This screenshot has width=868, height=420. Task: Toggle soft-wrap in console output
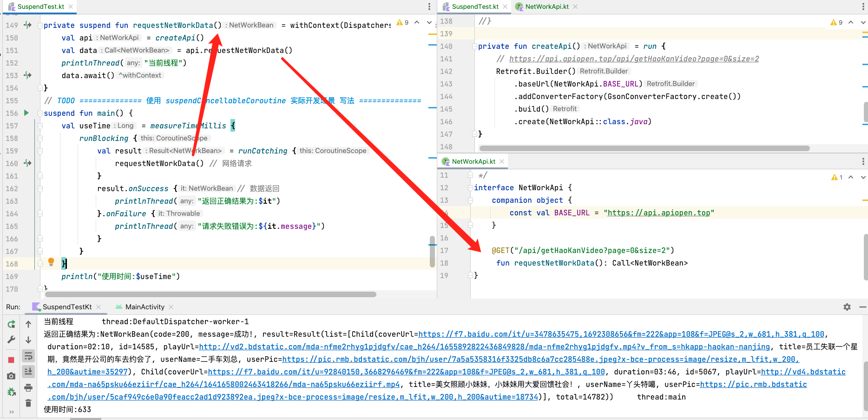click(28, 356)
